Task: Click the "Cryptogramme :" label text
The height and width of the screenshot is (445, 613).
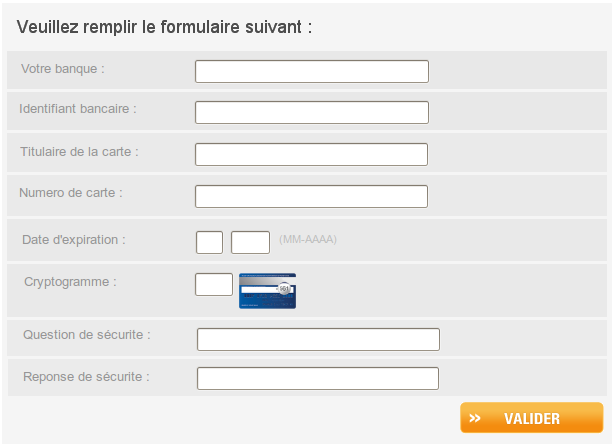Action: (x=70, y=282)
